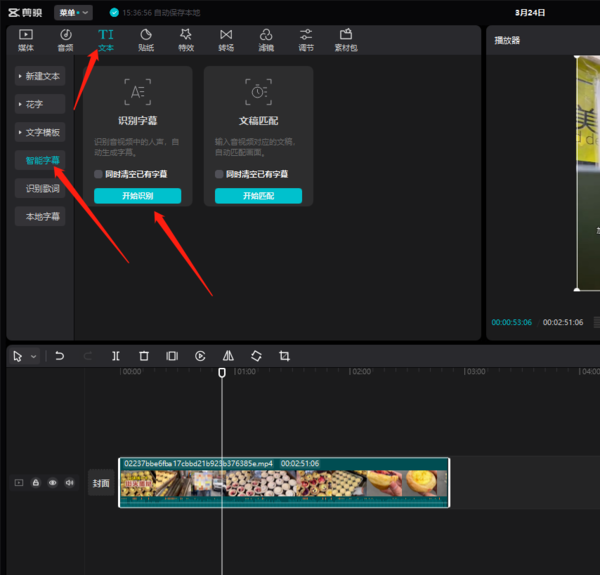Click the undo arrow in timeline toolbar
The width and height of the screenshot is (600, 575).
click(x=60, y=356)
